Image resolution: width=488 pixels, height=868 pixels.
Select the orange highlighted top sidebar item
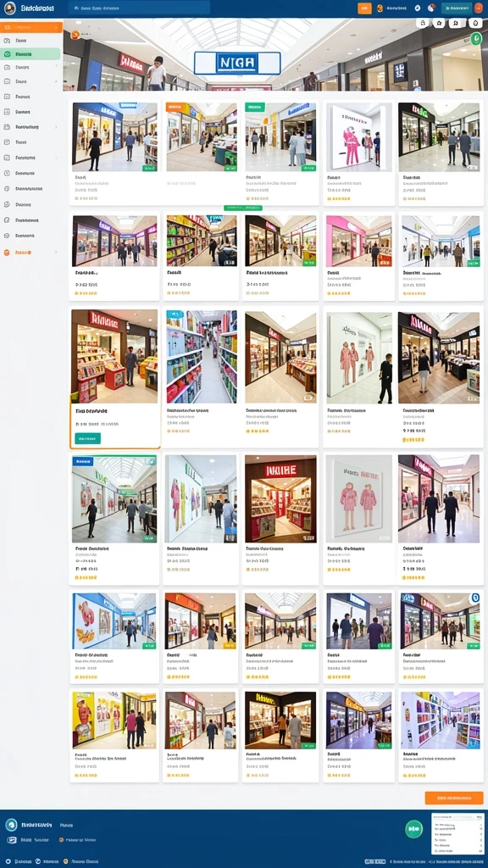tap(31, 28)
